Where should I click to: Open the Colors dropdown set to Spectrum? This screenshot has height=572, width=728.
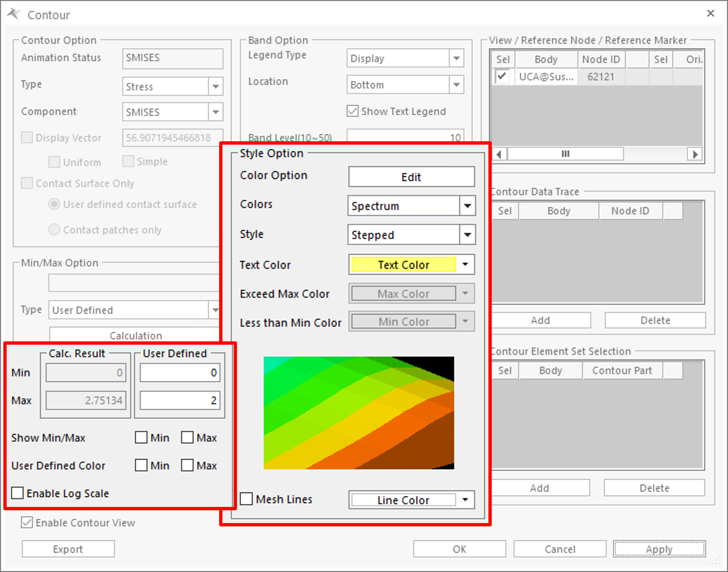click(x=467, y=206)
